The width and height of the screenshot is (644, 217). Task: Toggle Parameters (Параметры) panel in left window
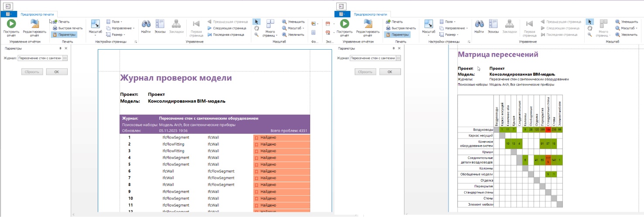(64, 34)
